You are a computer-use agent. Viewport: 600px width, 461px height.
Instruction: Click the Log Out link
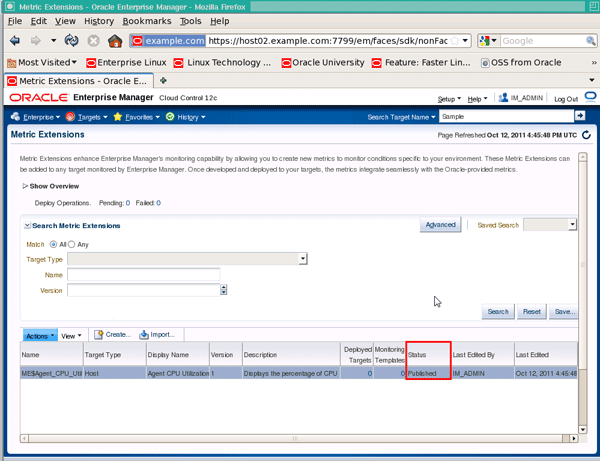(x=566, y=99)
